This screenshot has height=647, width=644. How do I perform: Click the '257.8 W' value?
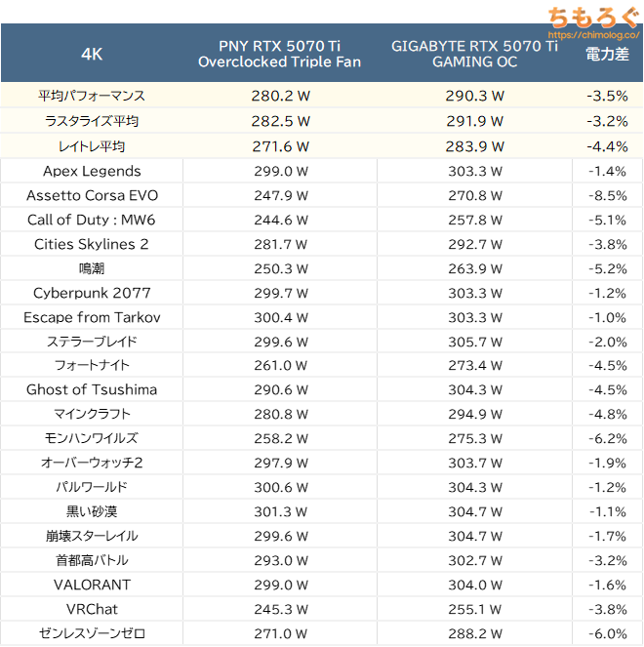[475, 220]
